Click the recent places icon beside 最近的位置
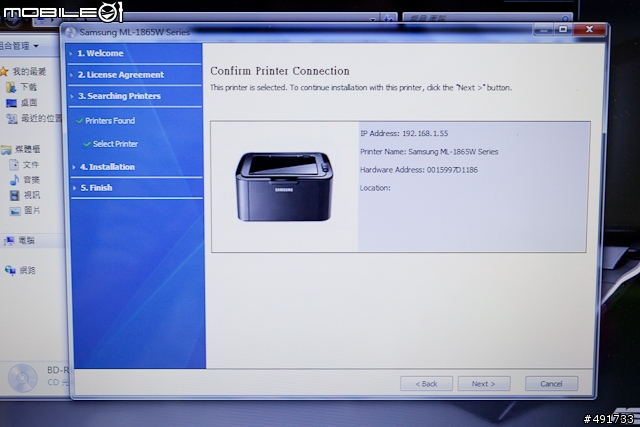The height and width of the screenshot is (427, 640). coord(12,119)
